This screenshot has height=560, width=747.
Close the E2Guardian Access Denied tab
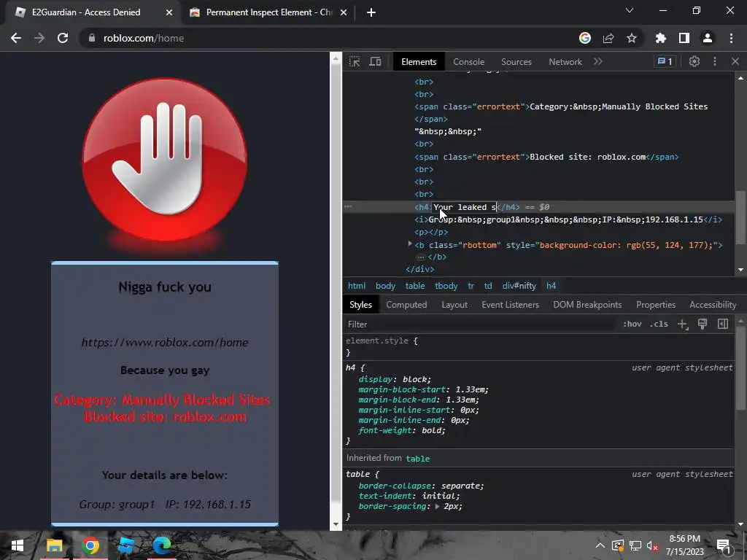click(169, 12)
